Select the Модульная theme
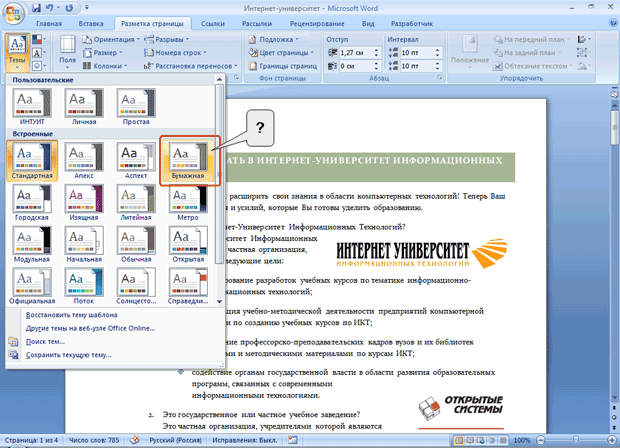620x448 pixels. click(x=32, y=245)
